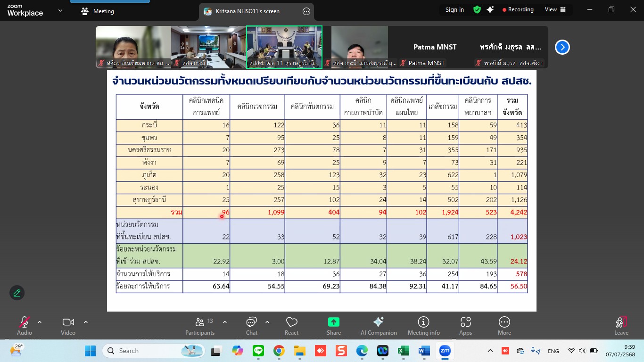
Task: Click the green Share screen icon
Action: point(333,322)
